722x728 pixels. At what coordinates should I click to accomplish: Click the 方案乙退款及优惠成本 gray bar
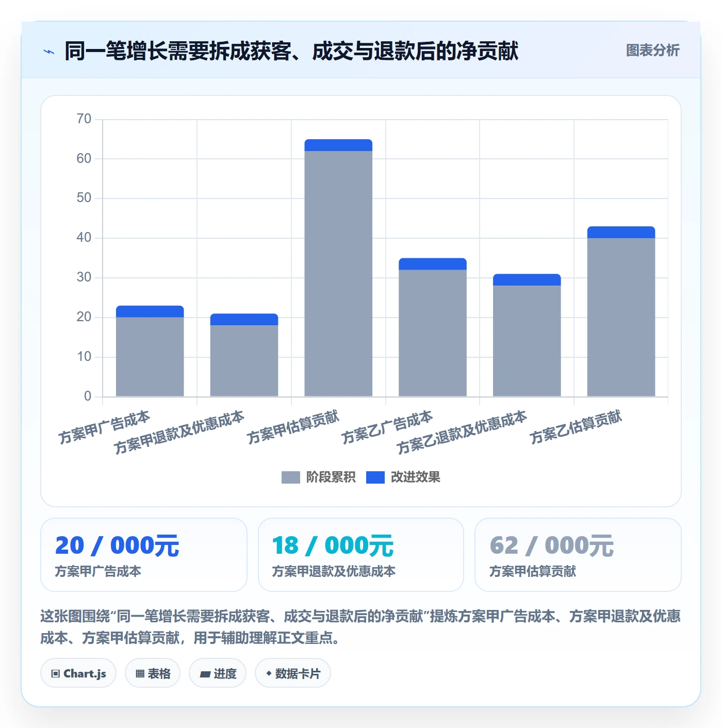point(527,341)
